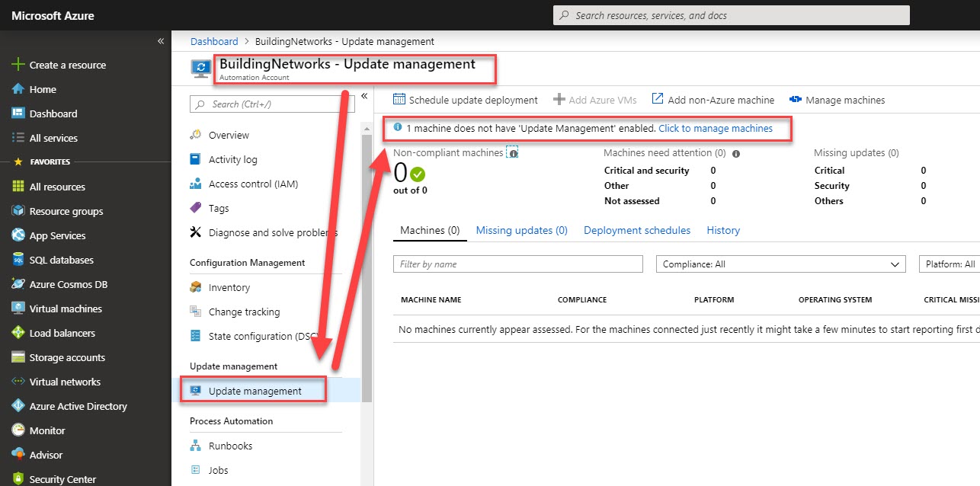Click the Not assessed count row
The image size is (980, 486).
[660, 201]
